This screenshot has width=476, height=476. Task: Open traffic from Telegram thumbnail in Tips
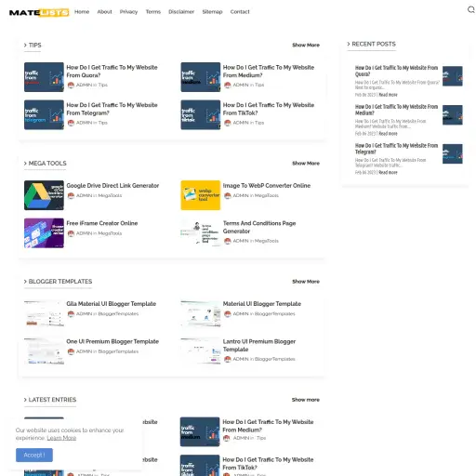pos(44,114)
